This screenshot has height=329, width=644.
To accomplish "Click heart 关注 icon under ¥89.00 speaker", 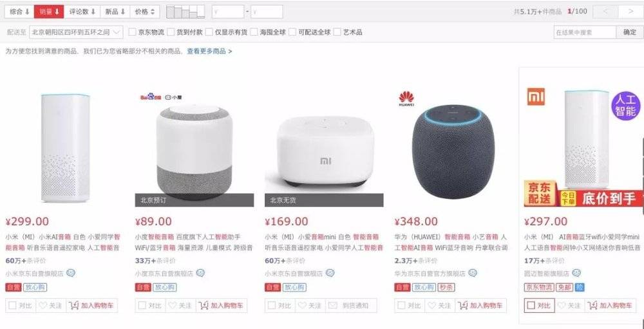I will click(173, 306).
